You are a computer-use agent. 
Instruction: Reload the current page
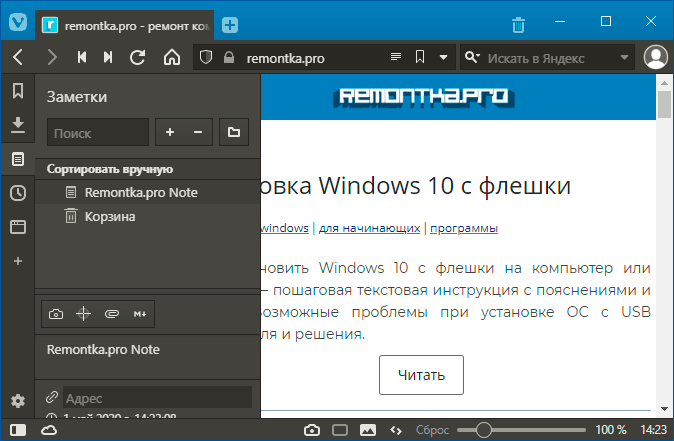click(138, 57)
